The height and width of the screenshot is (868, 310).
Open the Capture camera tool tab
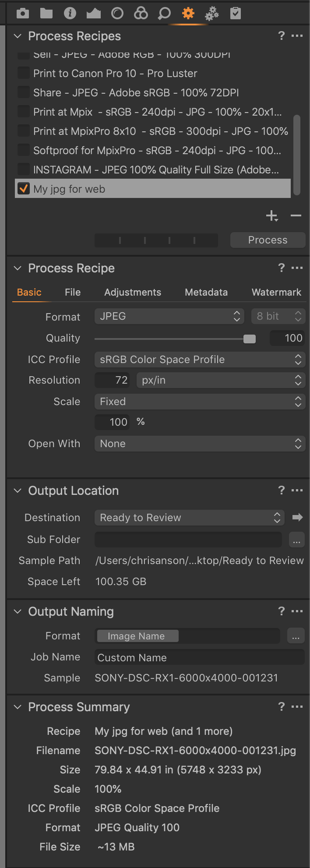click(23, 14)
